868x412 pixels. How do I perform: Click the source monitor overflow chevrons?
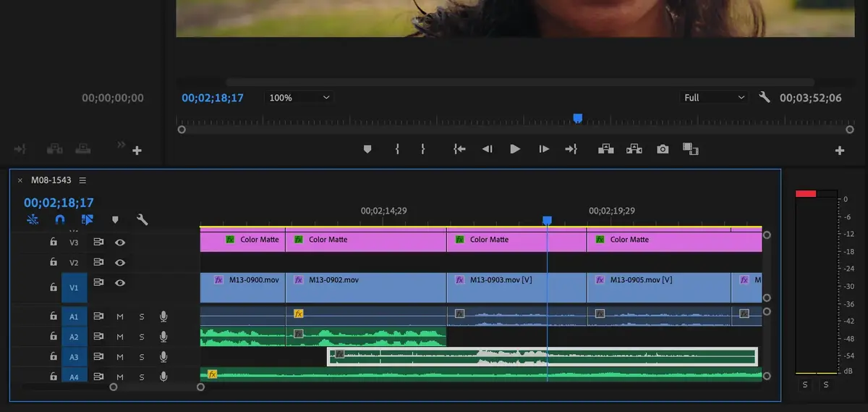pyautogui.click(x=122, y=146)
